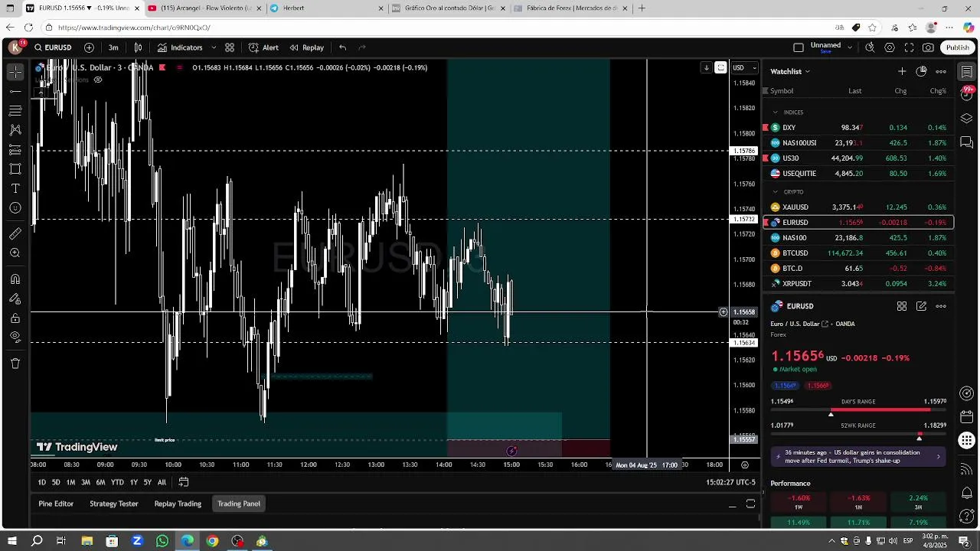The height and width of the screenshot is (551, 980).
Task: Add a symbol to the watchlist
Action: [x=902, y=71]
